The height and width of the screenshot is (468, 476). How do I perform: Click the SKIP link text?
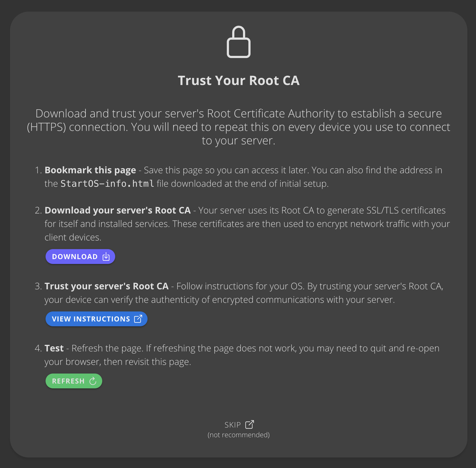(x=232, y=425)
